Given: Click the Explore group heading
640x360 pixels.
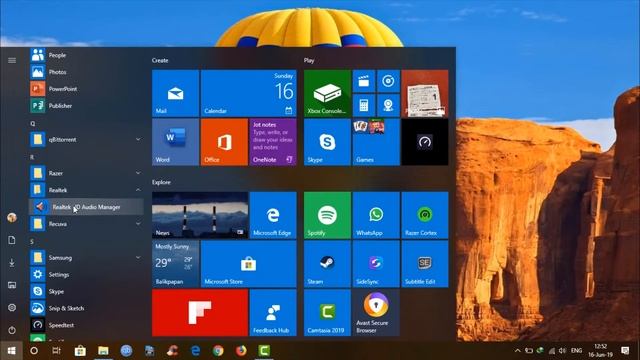Looking at the screenshot, I should (x=161, y=182).
